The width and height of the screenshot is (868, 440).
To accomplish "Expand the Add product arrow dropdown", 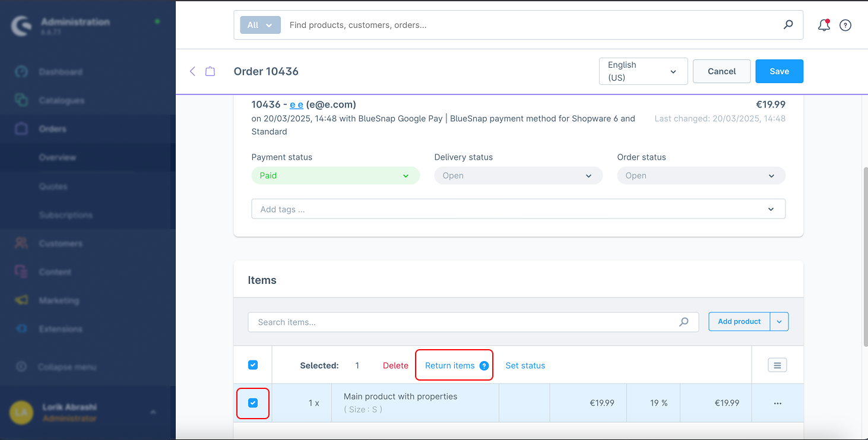I will tap(779, 321).
